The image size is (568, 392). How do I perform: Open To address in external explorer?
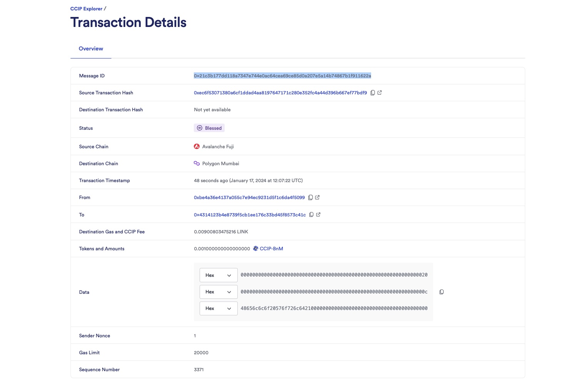point(318,214)
